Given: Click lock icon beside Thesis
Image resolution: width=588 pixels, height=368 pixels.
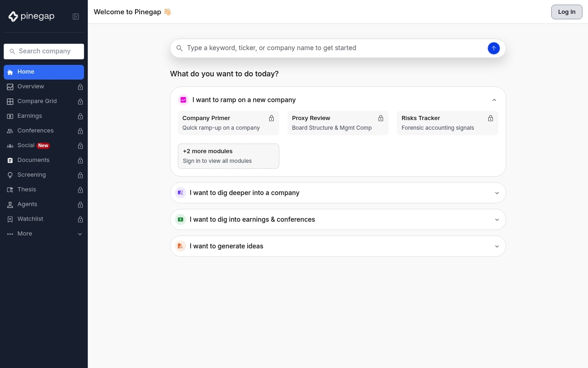Looking at the screenshot, I should (80, 190).
